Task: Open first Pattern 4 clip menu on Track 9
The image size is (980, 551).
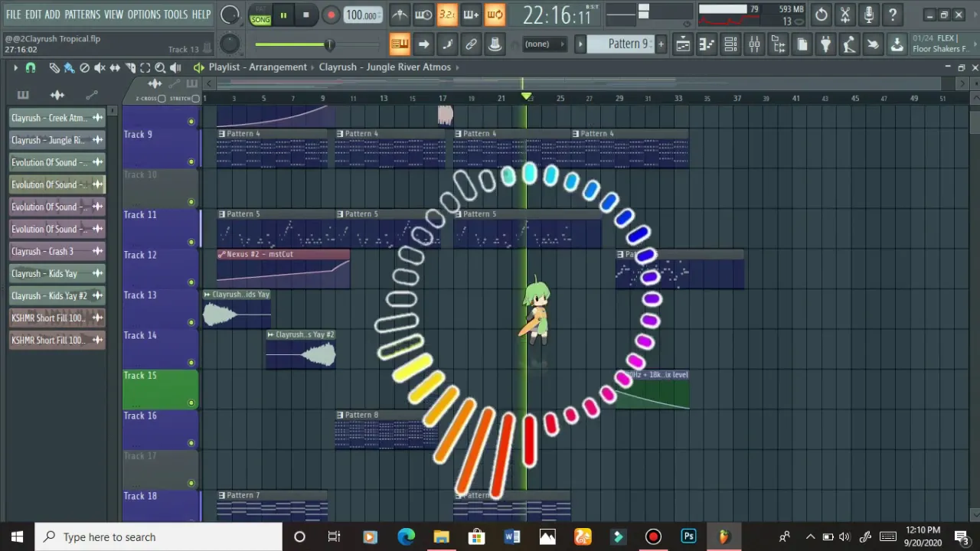Action: (x=222, y=134)
